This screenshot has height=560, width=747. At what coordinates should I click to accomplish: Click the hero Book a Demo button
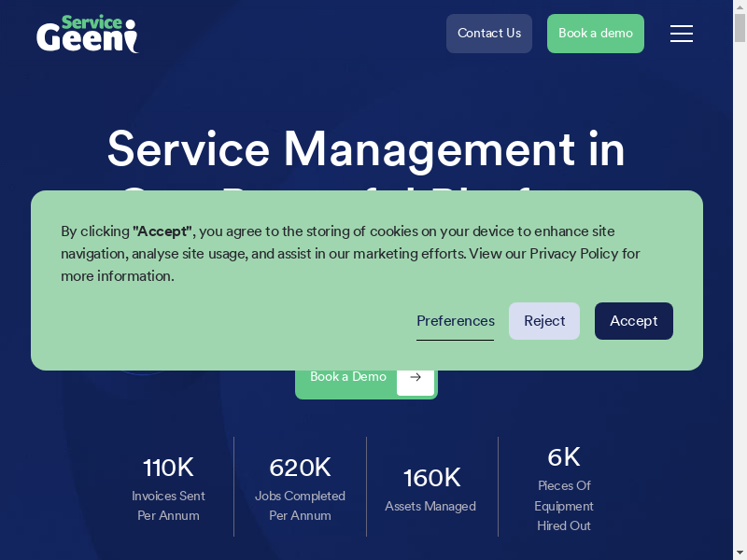[x=348, y=377]
